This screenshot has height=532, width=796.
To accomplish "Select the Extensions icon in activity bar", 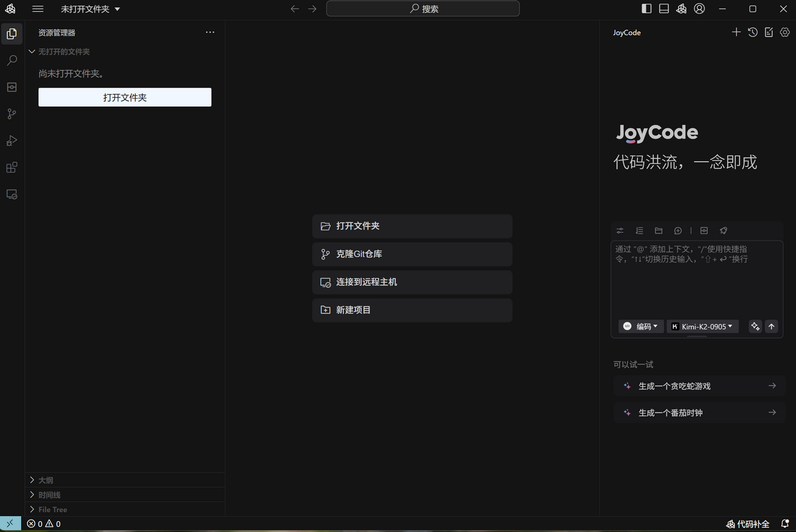I will (11, 167).
